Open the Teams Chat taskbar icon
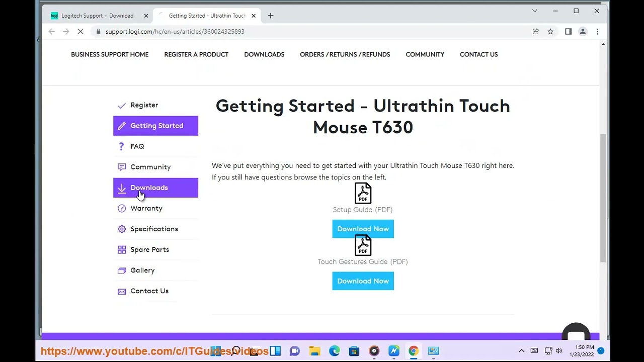This screenshot has height=362, width=644. tap(295, 351)
